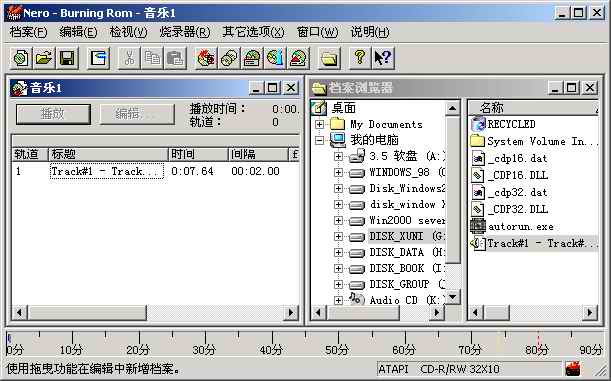Click the file list scroll right arrow
This screenshot has height=381, width=611.
tap(590, 312)
